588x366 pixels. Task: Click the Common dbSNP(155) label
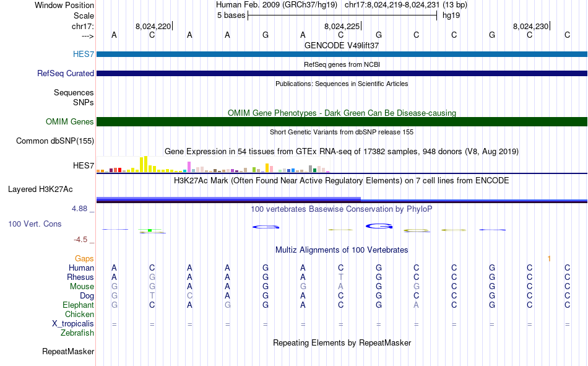[x=54, y=141]
